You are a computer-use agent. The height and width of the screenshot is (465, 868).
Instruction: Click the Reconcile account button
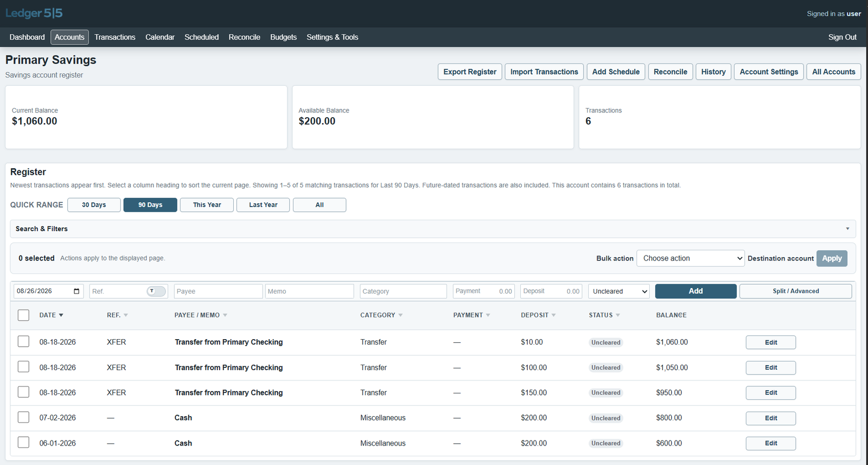671,72
